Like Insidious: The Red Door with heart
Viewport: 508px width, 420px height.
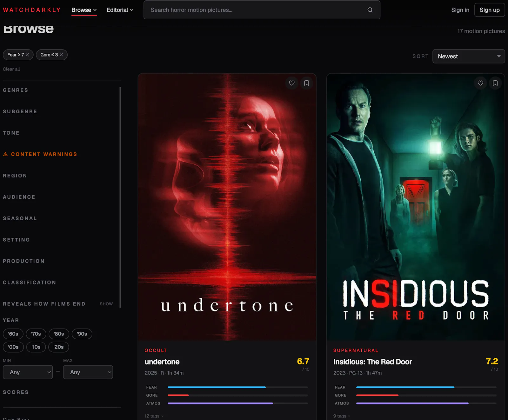click(x=480, y=83)
